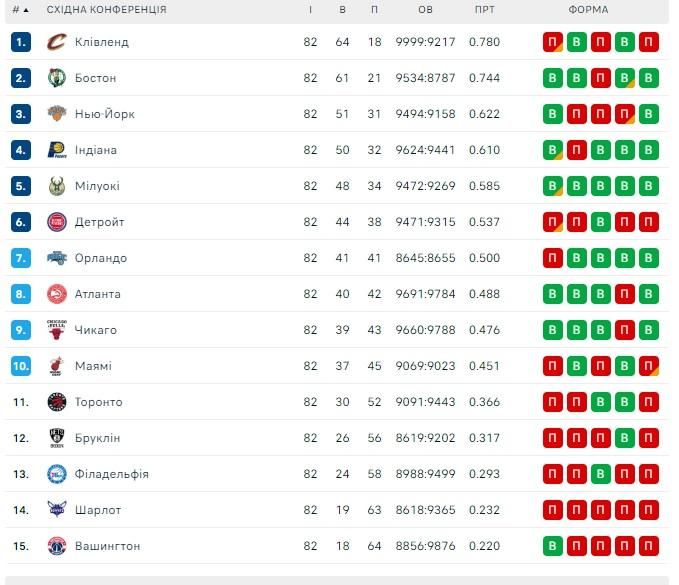The height and width of the screenshot is (585, 679).
Task: Click the Detroit Pistons team logo
Action: pos(56,222)
